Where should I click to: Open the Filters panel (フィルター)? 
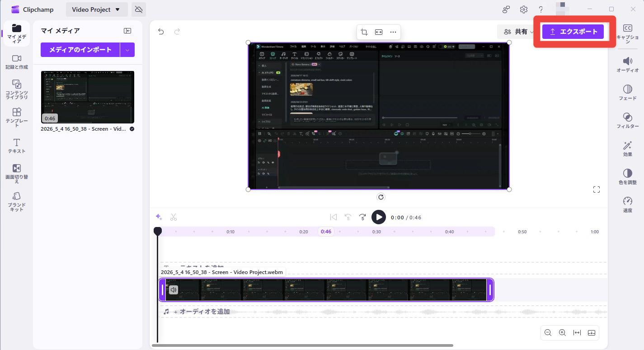(x=628, y=121)
